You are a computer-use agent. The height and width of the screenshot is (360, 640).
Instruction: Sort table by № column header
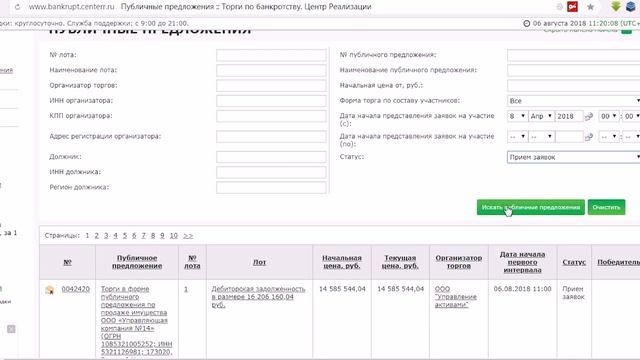pyautogui.click(x=67, y=262)
